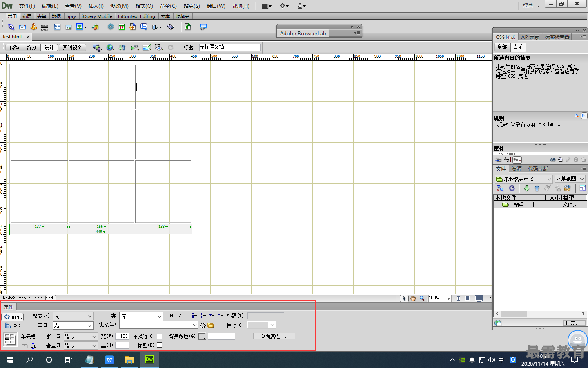Toggle the No wrap checkbox
This screenshot has height=368, width=588.
[160, 336]
